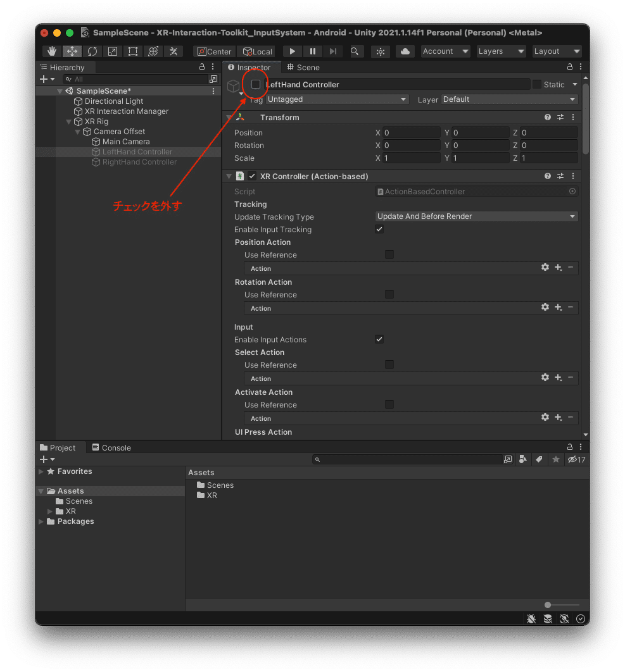Start Play mode
The width and height of the screenshot is (625, 672).
point(292,51)
